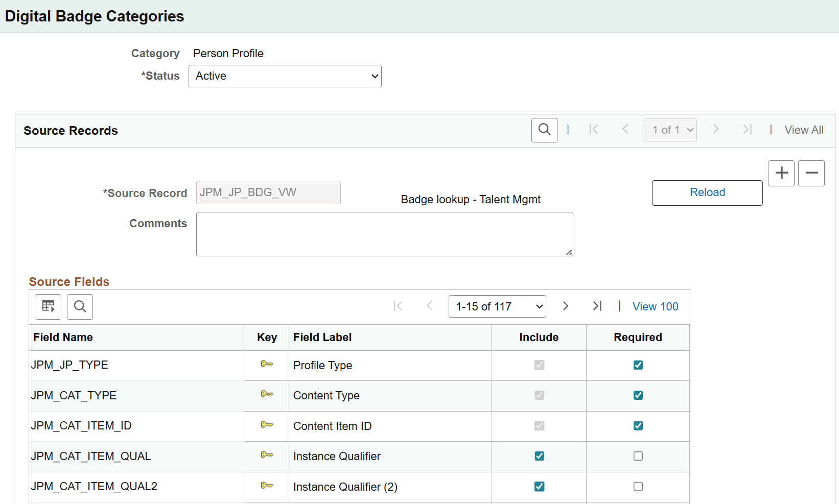The height and width of the screenshot is (504, 839).
Task: Open the 1-15 of 117 range dropdown
Action: click(x=497, y=306)
